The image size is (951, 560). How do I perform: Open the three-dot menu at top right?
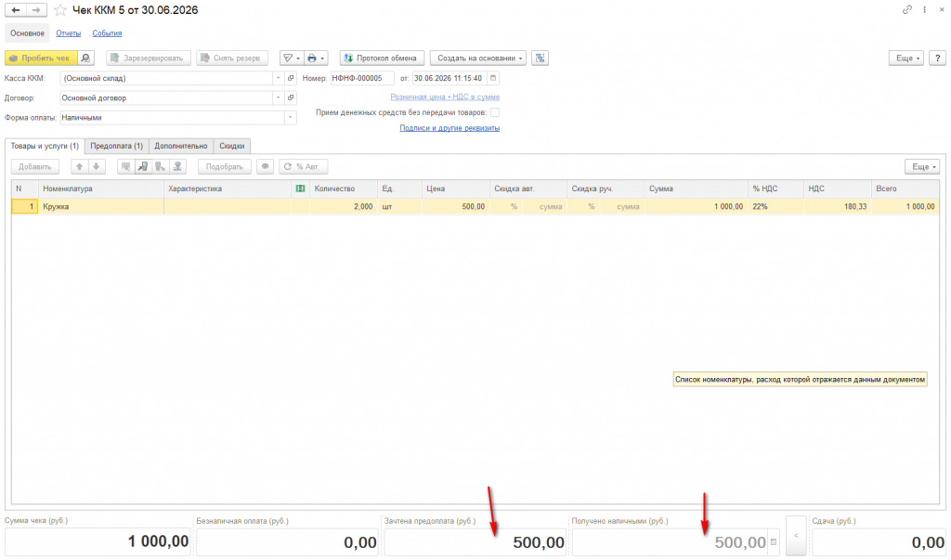coord(924,9)
